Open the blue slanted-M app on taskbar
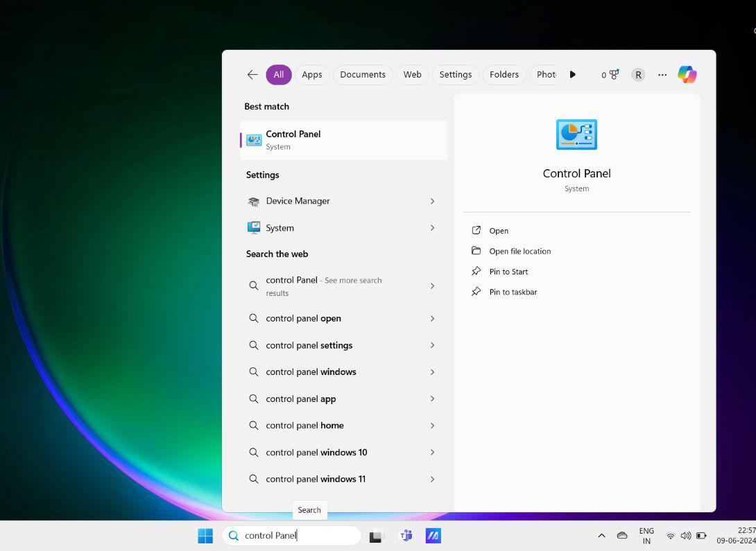Screen dimensions: 756x551 pyautogui.click(x=433, y=536)
